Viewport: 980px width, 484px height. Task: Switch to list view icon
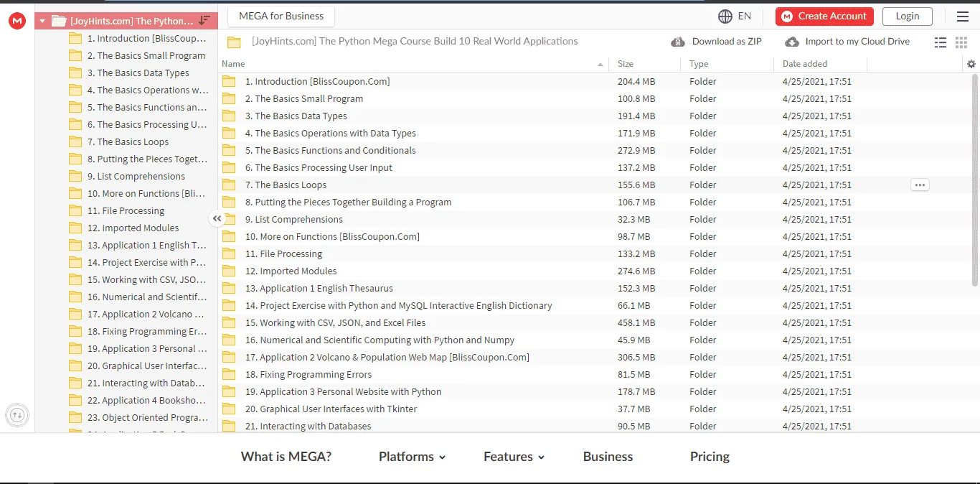(x=941, y=42)
